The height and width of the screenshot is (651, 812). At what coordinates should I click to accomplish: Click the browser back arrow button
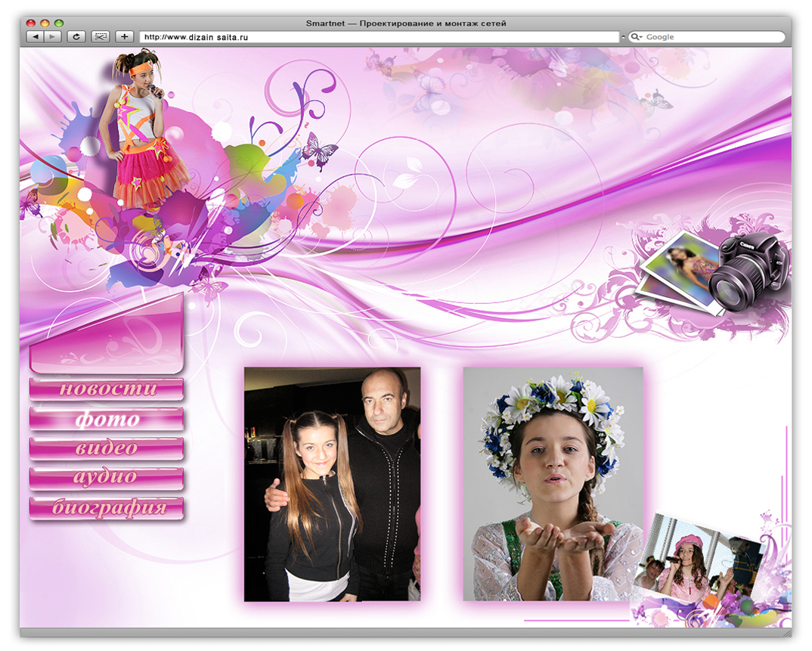point(36,37)
